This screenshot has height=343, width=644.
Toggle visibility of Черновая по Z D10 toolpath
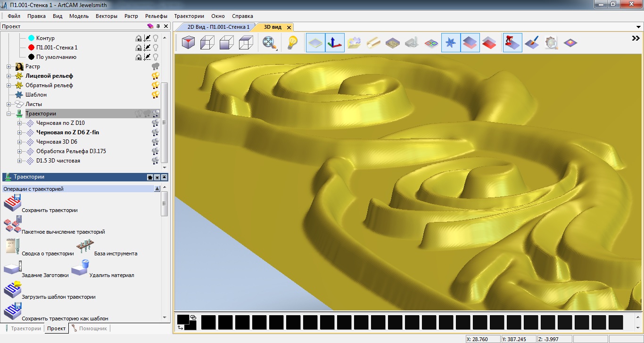coord(155,123)
